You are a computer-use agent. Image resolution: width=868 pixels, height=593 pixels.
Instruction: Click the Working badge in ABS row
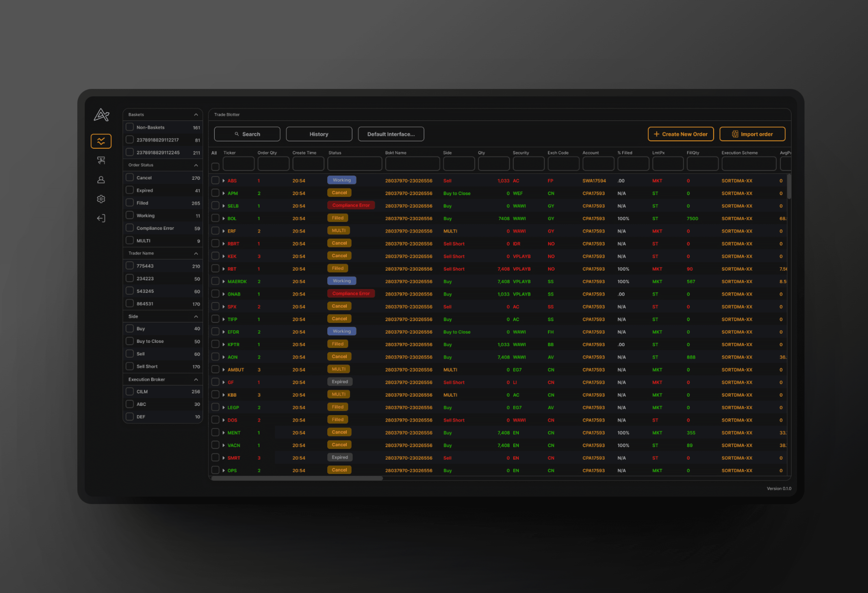[342, 180]
